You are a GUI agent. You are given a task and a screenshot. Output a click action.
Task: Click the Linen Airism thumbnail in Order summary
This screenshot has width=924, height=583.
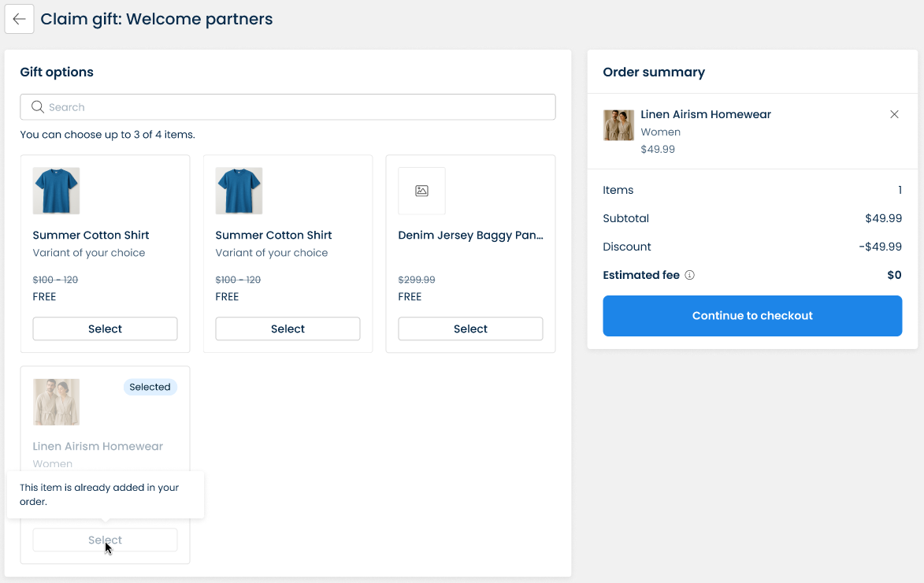pyautogui.click(x=618, y=125)
